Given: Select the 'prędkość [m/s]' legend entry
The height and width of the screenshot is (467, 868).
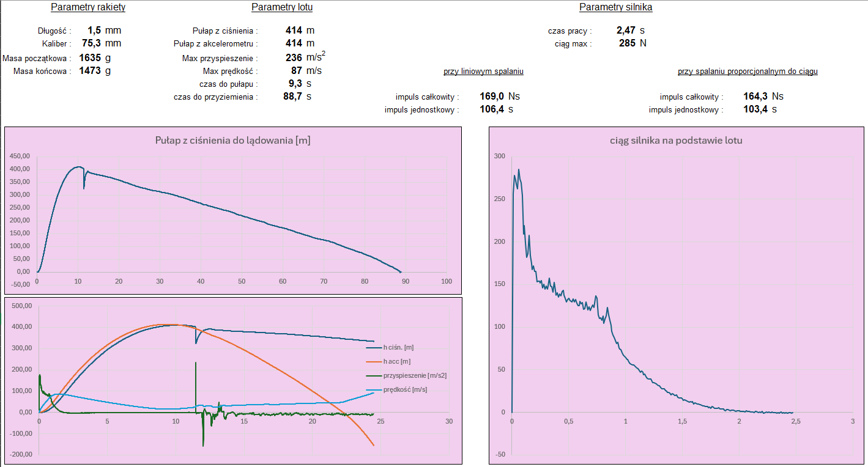Looking at the screenshot, I should point(405,389).
